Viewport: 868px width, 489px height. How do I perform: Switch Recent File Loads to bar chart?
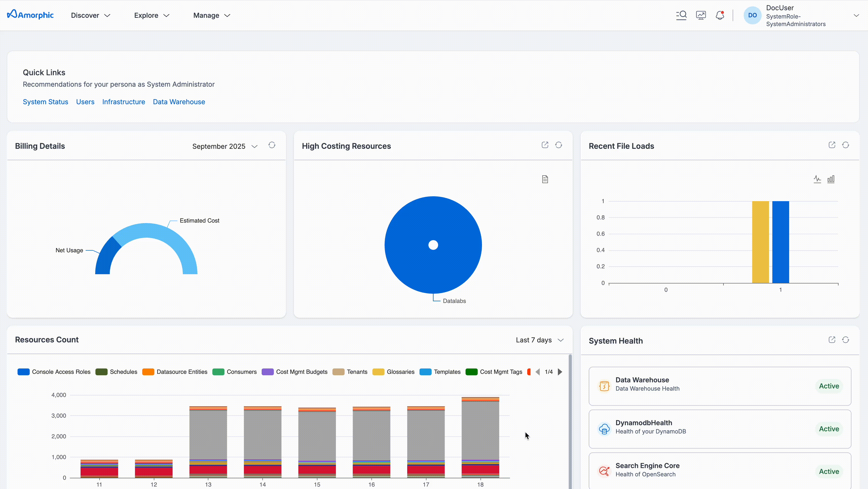tap(831, 179)
